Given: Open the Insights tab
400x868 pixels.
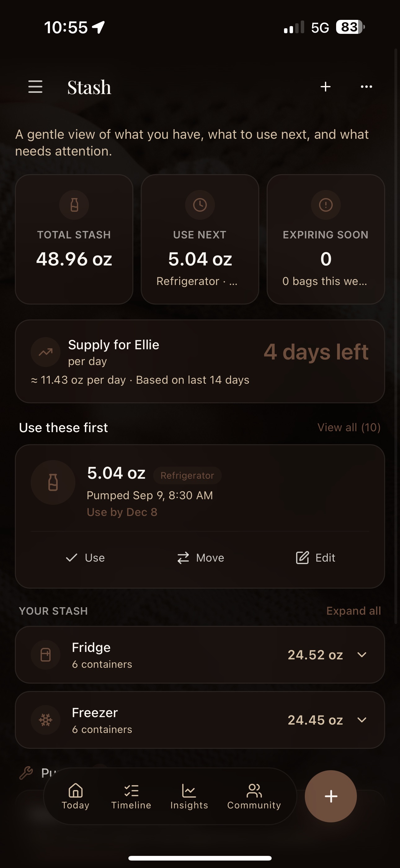Looking at the screenshot, I should pyautogui.click(x=189, y=796).
